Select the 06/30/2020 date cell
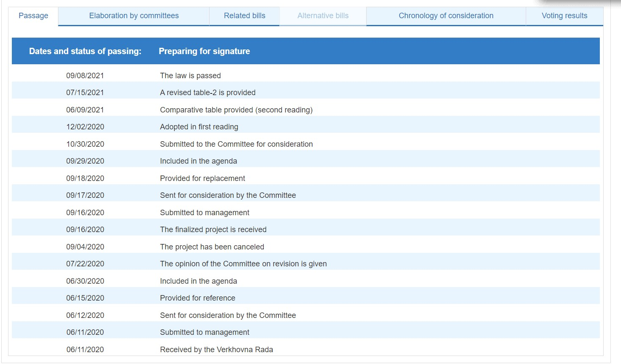621x364 pixels. tap(85, 281)
